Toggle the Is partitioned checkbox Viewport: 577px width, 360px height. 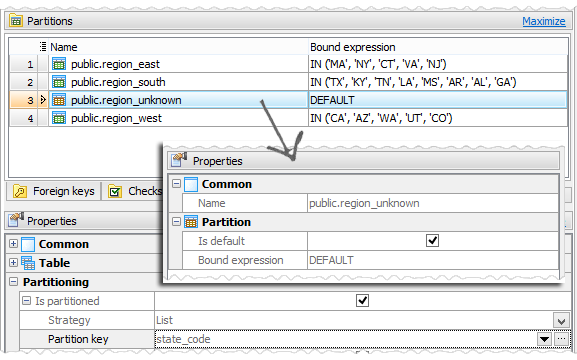362,300
